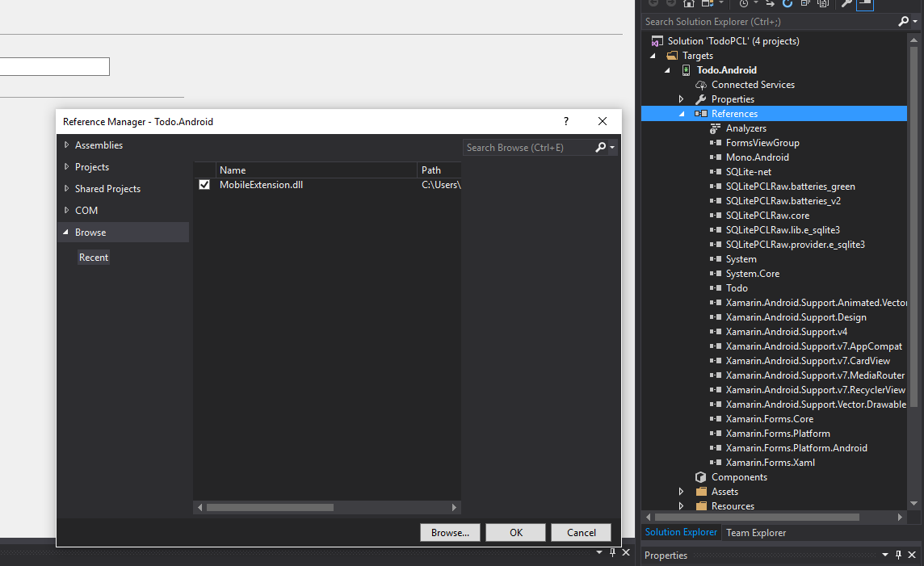Viewport: 924px width, 566px height.
Task: Collapse the Browse category
Action: [66, 232]
